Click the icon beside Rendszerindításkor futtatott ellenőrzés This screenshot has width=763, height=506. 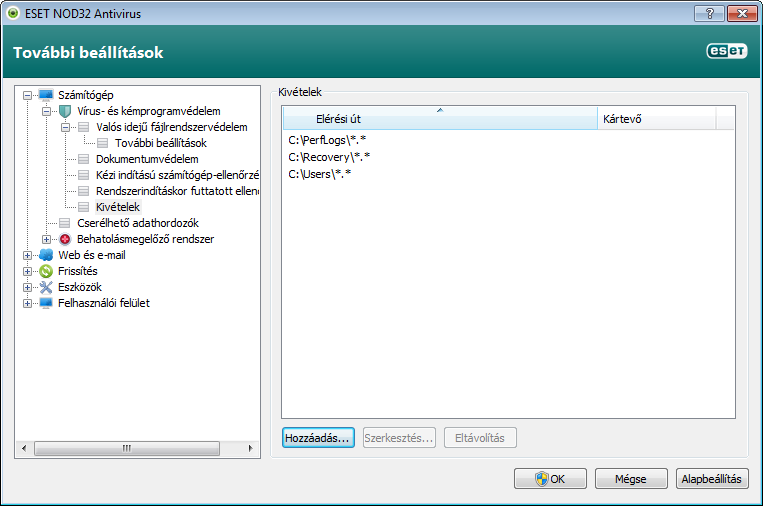click(84, 191)
